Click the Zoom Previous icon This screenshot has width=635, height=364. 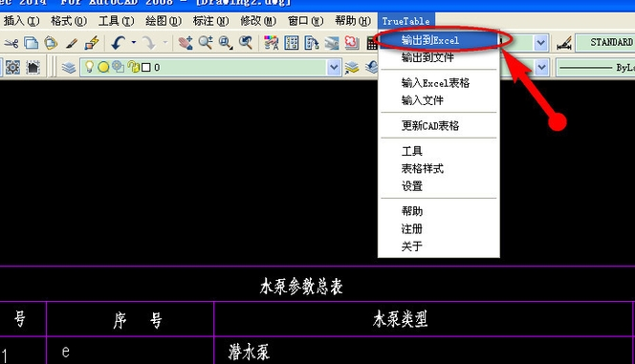[246, 43]
